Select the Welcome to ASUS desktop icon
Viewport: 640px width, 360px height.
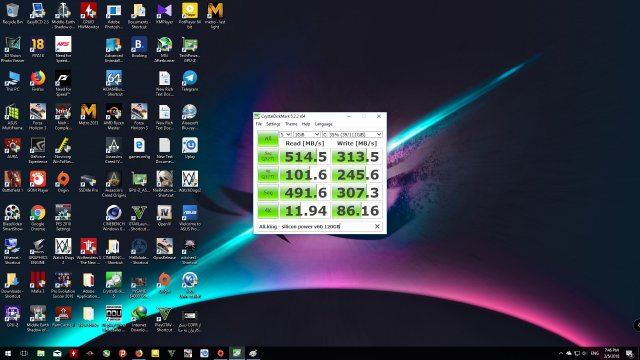[189, 218]
